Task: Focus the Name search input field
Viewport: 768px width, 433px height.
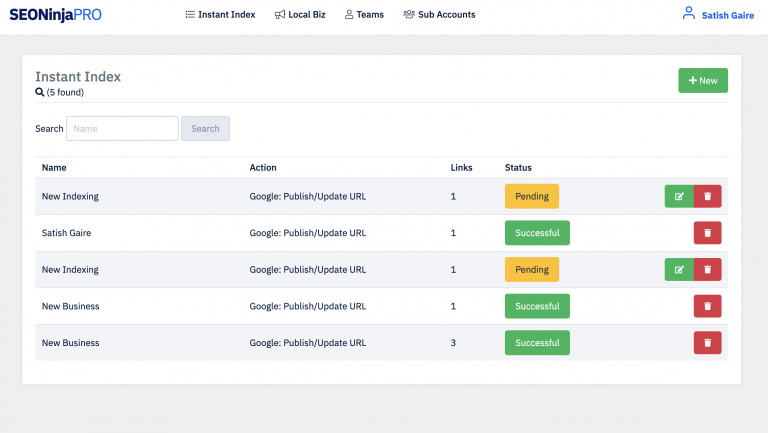Action: tap(122, 128)
